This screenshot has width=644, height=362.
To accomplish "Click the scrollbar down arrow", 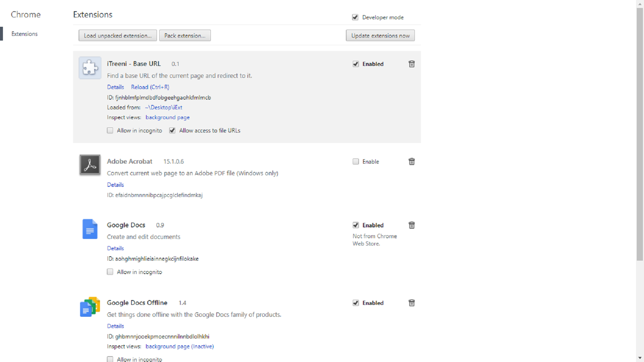I will click(x=640, y=358).
